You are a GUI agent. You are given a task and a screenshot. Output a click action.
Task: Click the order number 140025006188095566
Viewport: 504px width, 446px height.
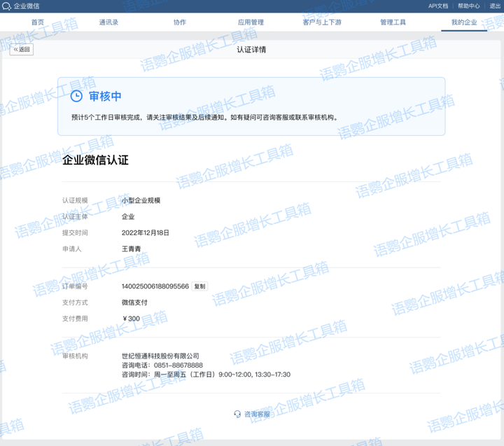pyautogui.click(x=155, y=286)
